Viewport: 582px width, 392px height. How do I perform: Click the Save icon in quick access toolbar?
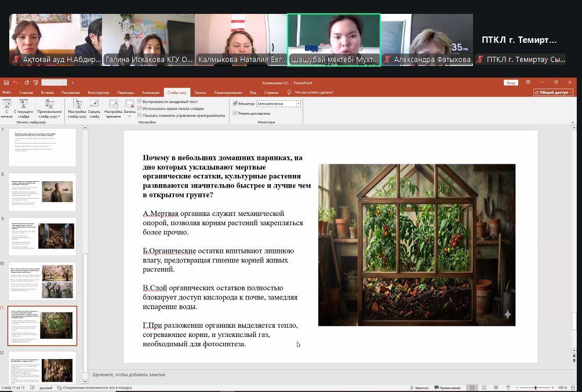5,83
